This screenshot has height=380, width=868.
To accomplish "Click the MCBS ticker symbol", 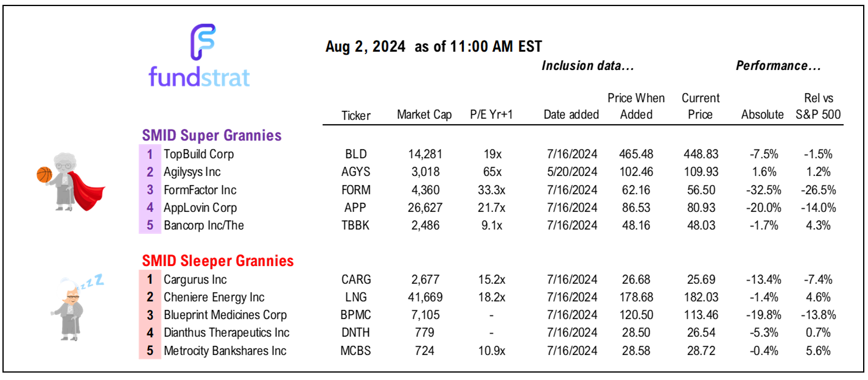I will pos(356,351).
